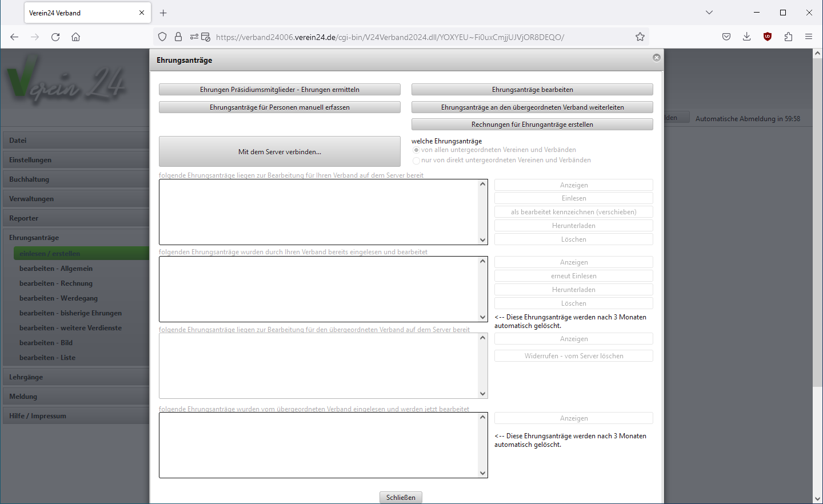
Task: Show site security lock information
Action: (178, 37)
